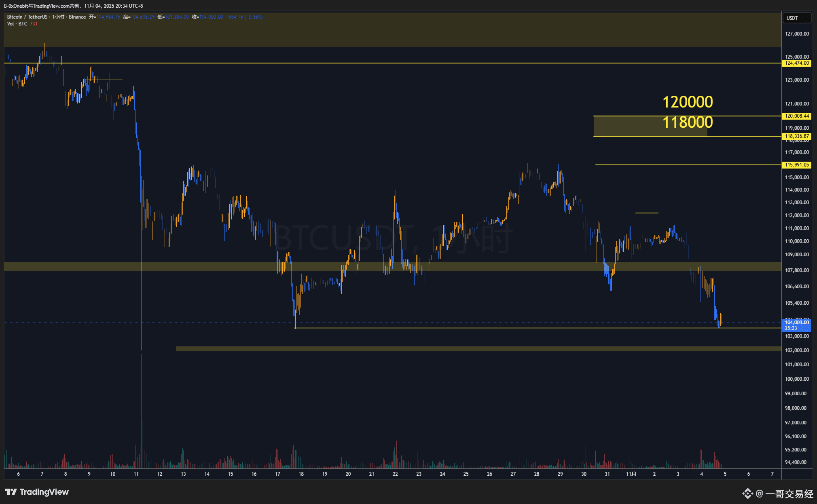
Task: Click the Bitcoin / TetherUS symbol title
Action: pos(27,17)
